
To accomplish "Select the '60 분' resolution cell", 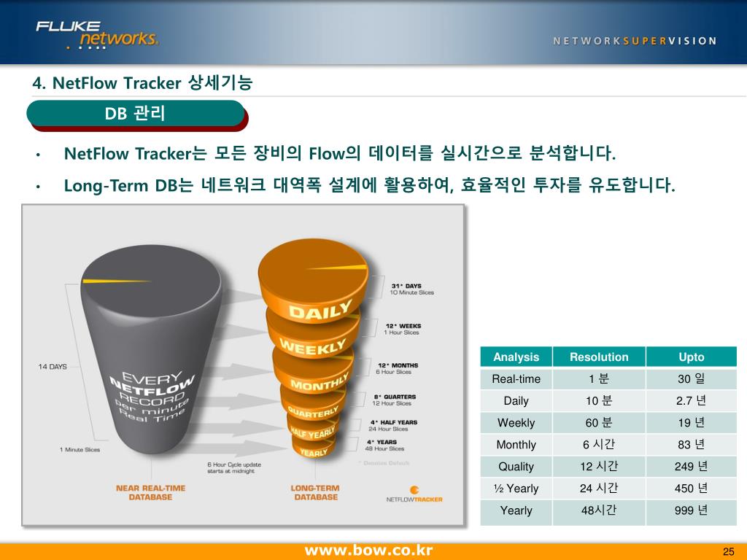I will [x=599, y=423].
